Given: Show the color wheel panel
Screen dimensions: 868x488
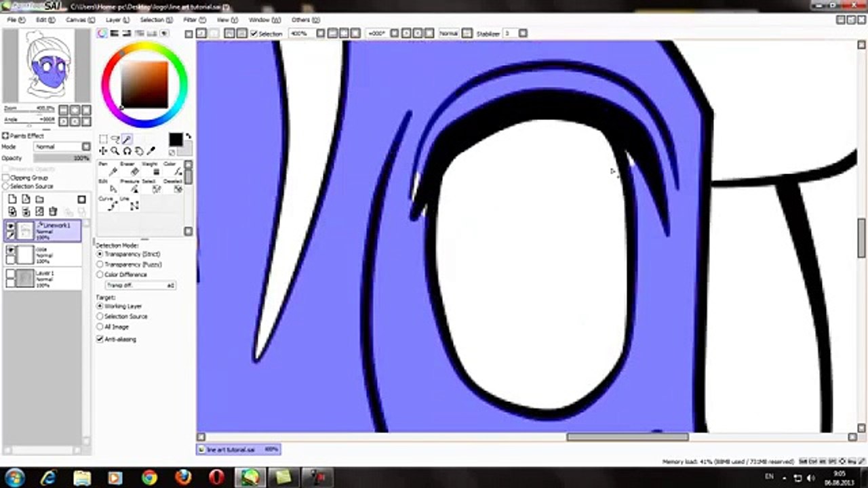Looking at the screenshot, I should click(x=102, y=33).
